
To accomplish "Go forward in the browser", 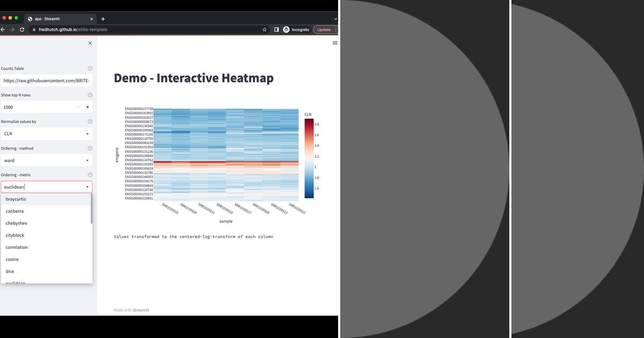I will [x=12, y=30].
